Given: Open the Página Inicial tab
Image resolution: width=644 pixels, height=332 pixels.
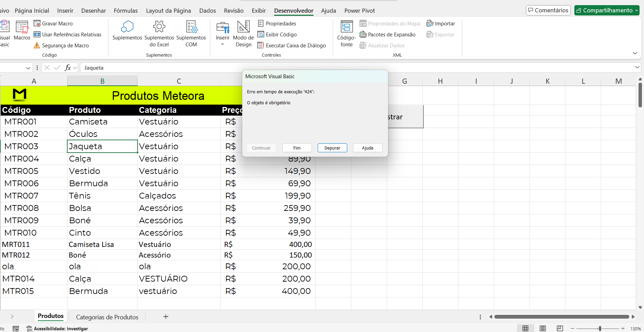Looking at the screenshot, I should coord(32,11).
